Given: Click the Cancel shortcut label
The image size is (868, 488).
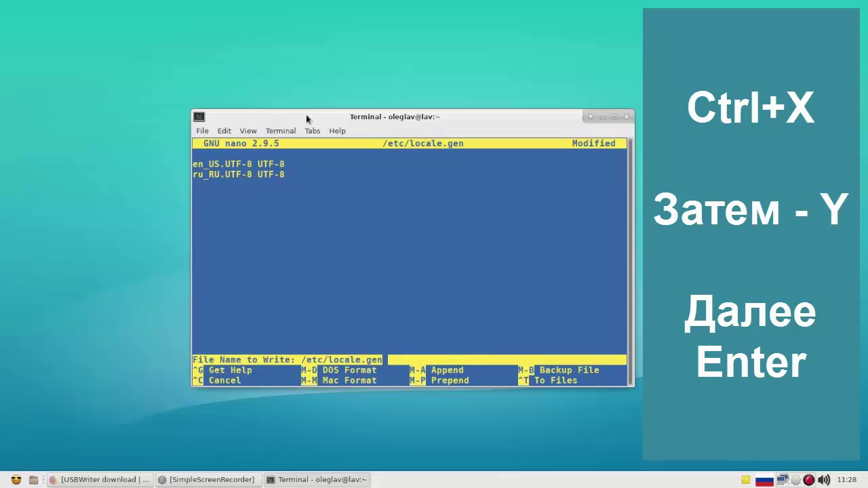Looking at the screenshot, I should [225, 380].
